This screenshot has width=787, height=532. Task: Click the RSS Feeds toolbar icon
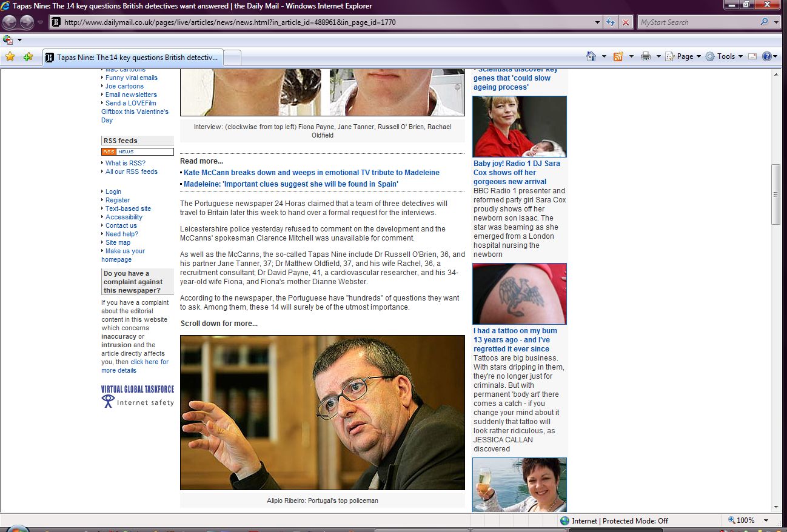tap(618, 56)
